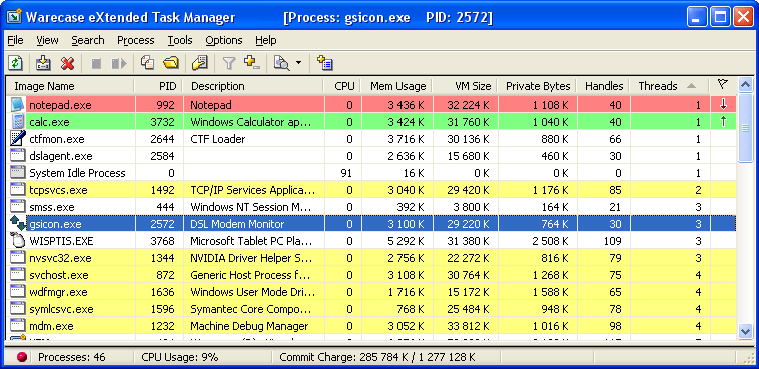Screen dimensions: 759x369
Task: Click the Machine Debug Manager description cell
Action: pos(254,325)
